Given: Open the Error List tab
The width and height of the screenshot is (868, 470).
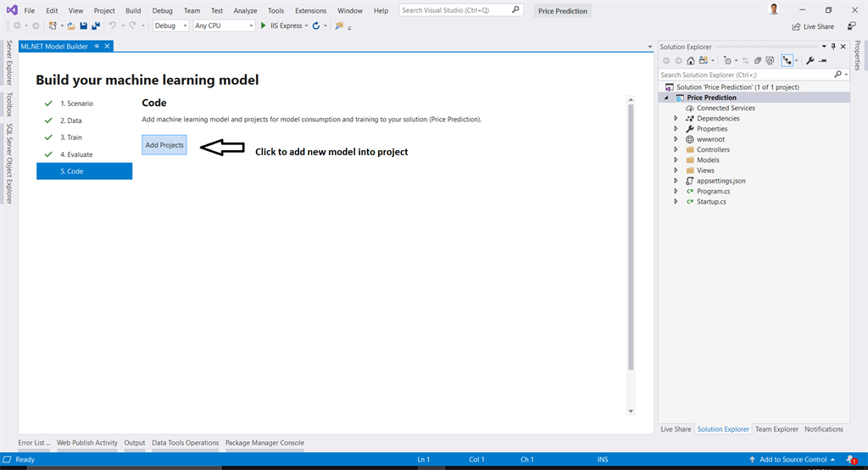Looking at the screenshot, I should tap(34, 443).
